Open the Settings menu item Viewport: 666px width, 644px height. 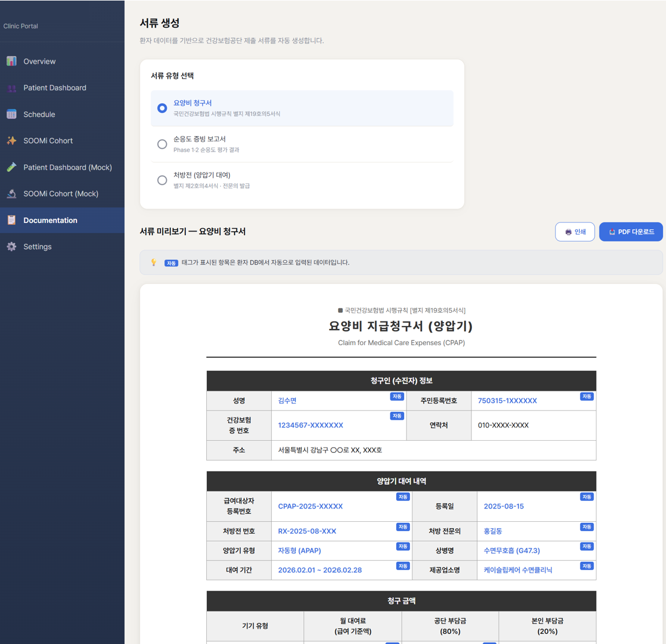coord(38,247)
